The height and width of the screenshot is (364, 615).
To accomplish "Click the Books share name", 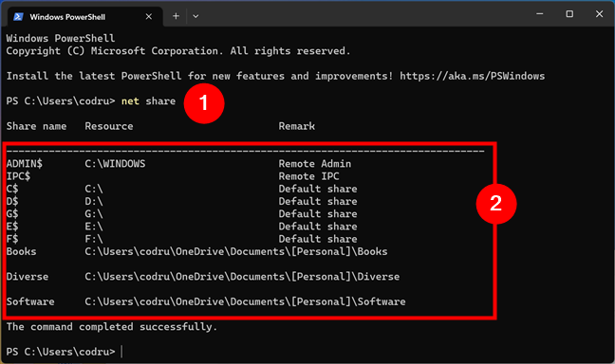I will (21, 251).
